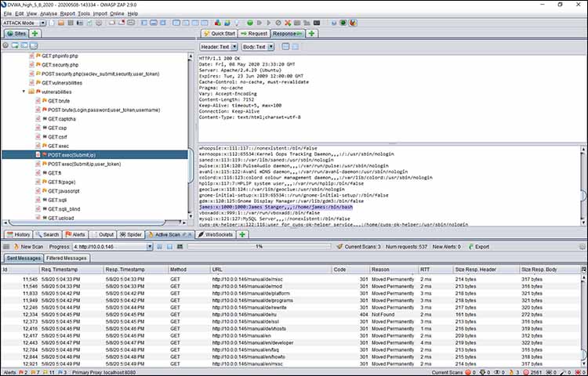
Task: Click the circle-slash drop request icon
Action: [278, 23]
